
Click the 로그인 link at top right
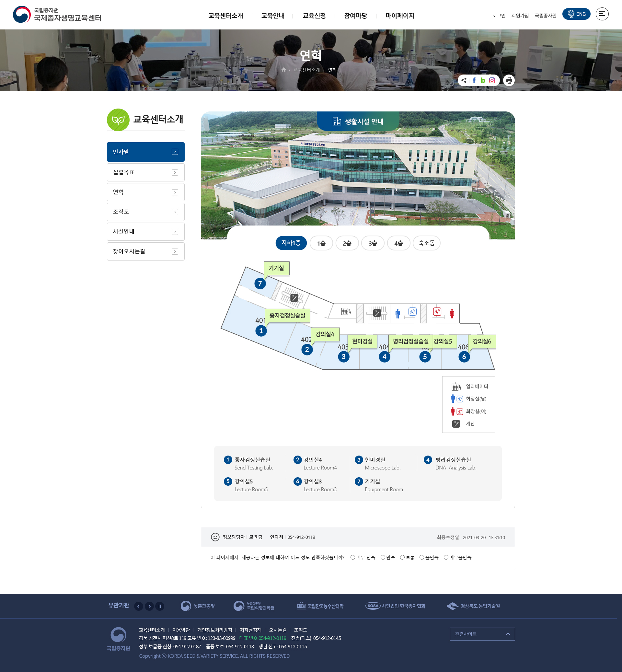(499, 15)
